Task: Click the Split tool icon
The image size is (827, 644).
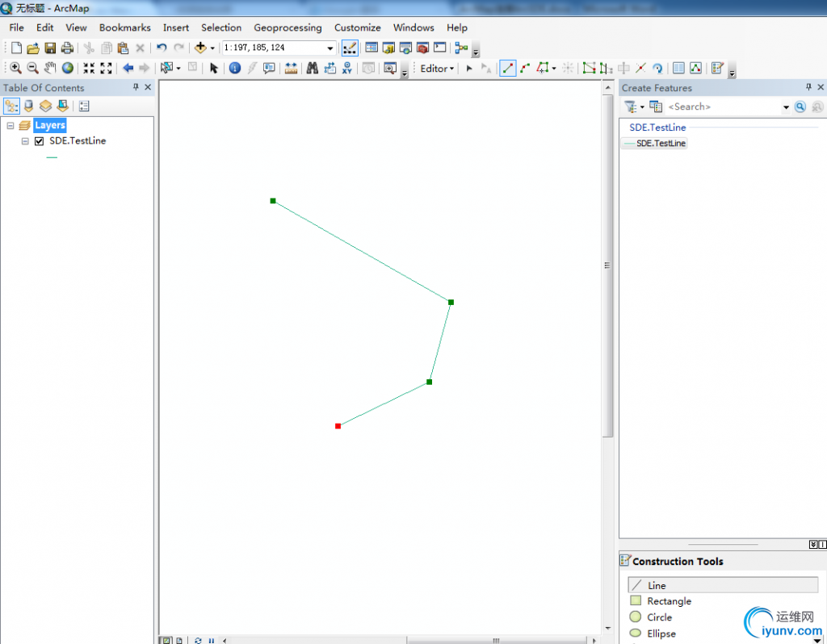Action: [x=640, y=68]
